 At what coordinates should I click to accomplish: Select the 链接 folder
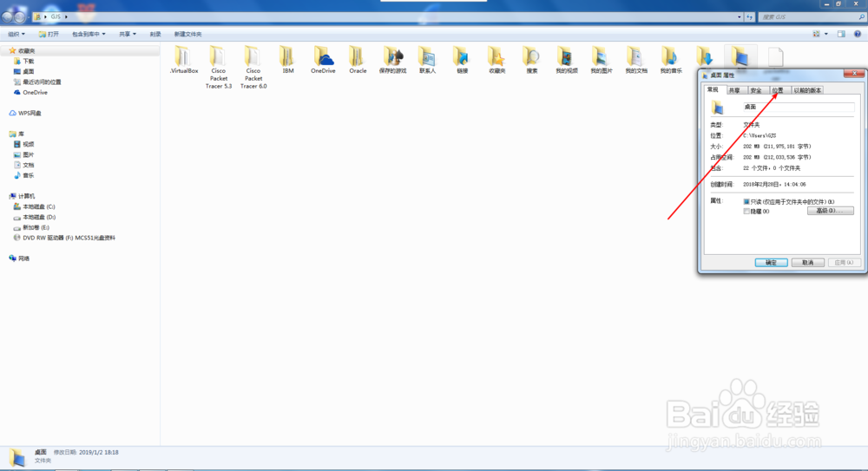(x=462, y=61)
